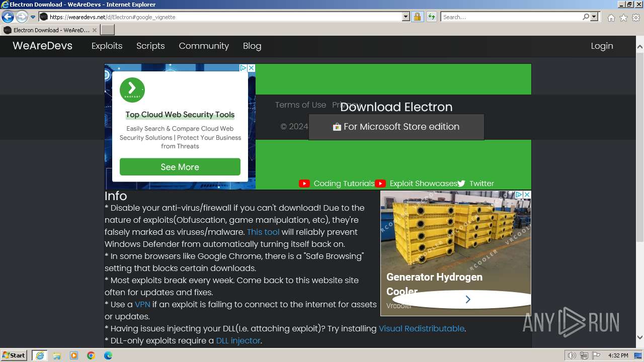Screen dimensions: 644x362
Task: Click Top Cloud Web Security Tools heading
Action: [x=180, y=115]
